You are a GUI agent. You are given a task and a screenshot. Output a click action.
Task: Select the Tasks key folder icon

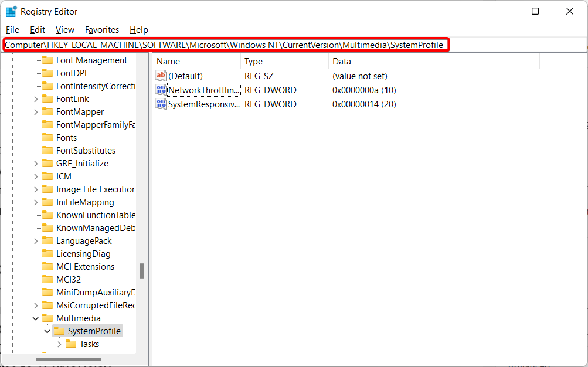coord(70,344)
